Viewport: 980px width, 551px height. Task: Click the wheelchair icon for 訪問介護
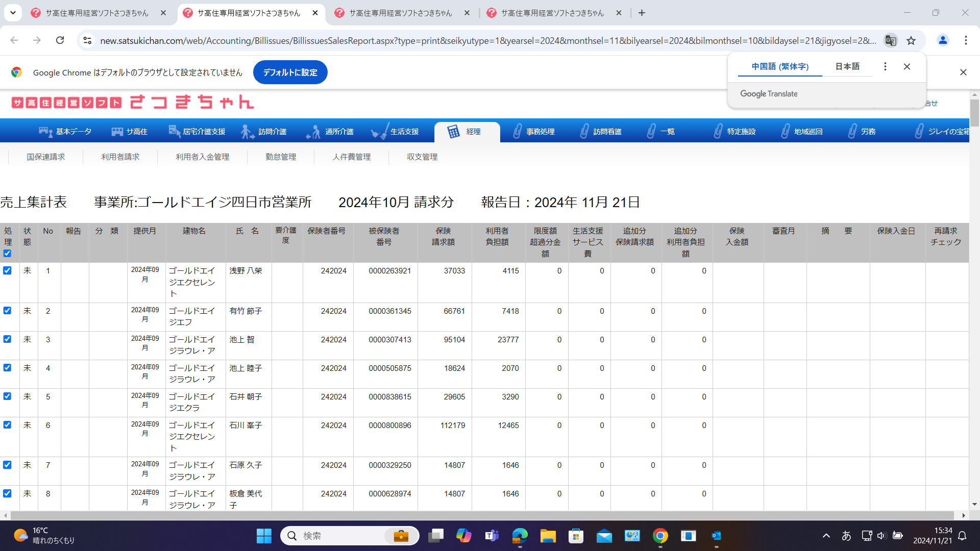[x=247, y=132]
